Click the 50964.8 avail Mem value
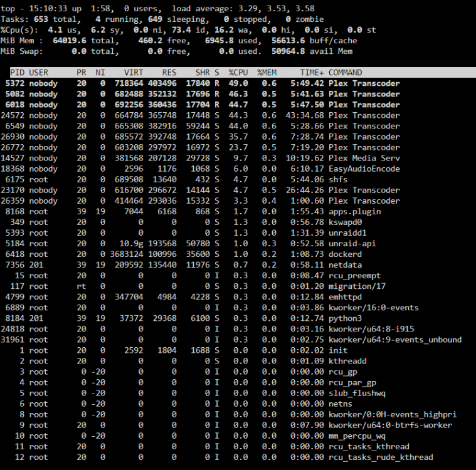 tap(288, 51)
